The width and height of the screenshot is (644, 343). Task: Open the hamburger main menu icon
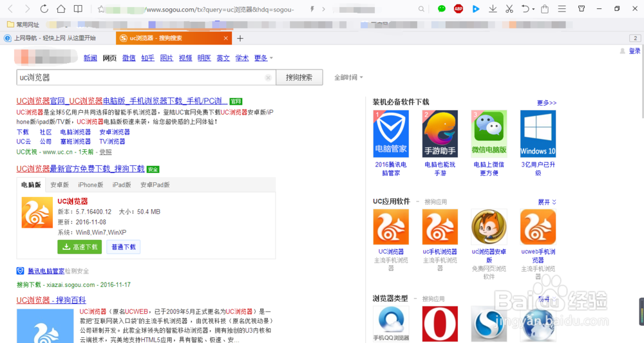tap(562, 8)
